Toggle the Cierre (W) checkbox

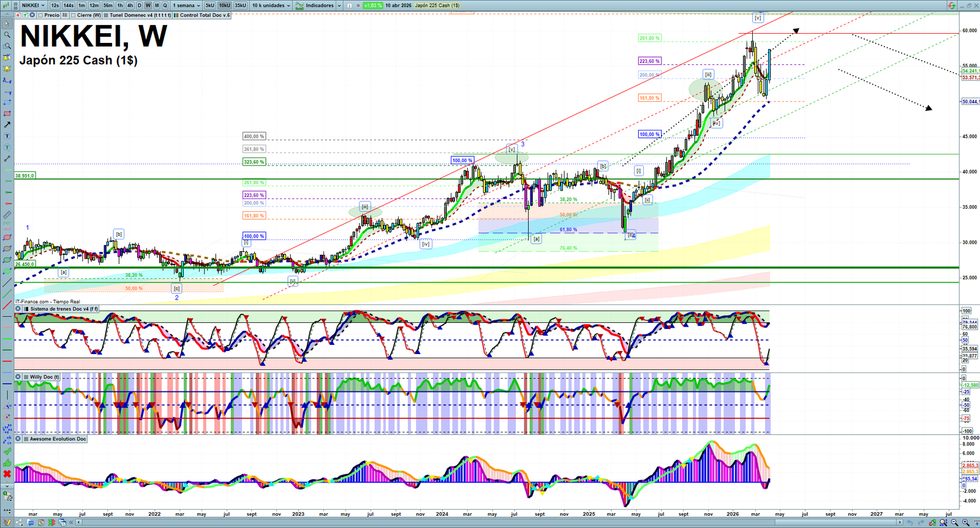[x=73, y=15]
